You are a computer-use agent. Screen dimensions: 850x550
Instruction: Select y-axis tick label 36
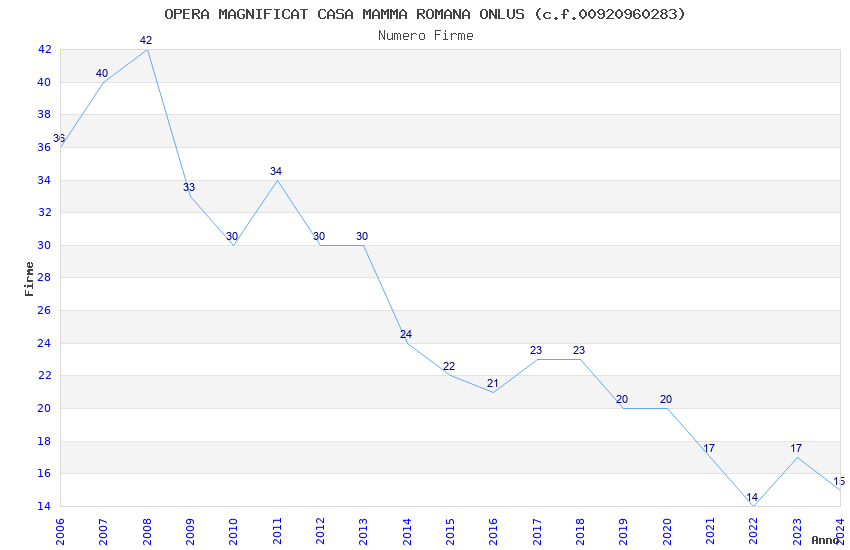44,147
